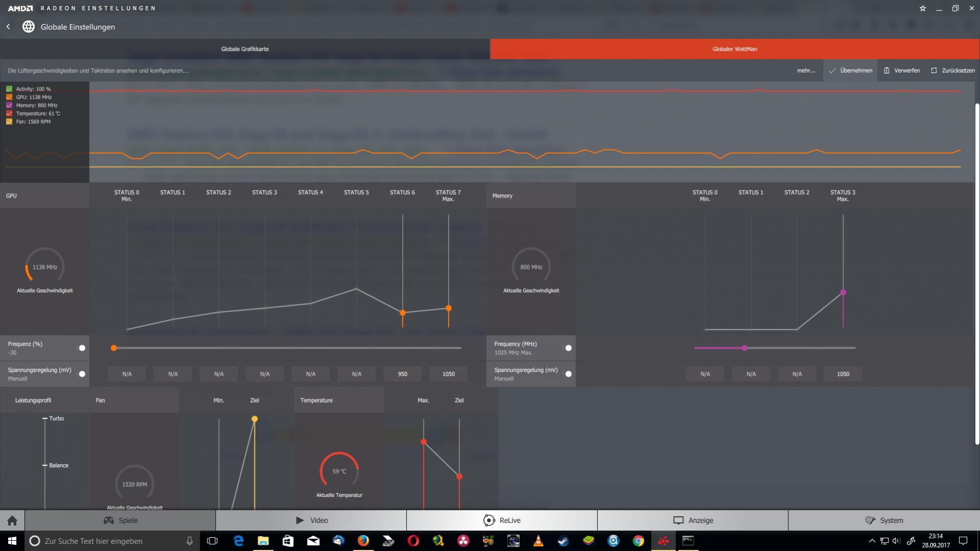Open the Spiele gaming section
Image resolution: width=980 pixels, height=551 pixels.
120,520
